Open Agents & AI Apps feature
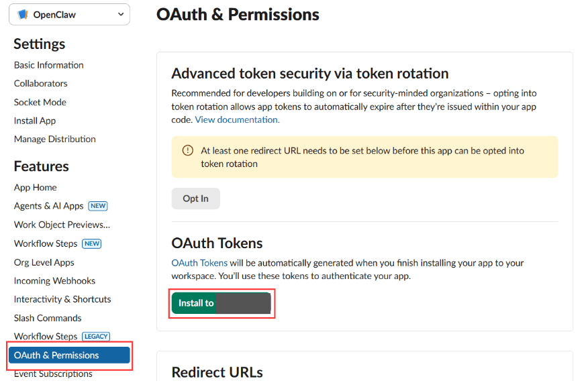The image size is (588, 387). pos(49,206)
